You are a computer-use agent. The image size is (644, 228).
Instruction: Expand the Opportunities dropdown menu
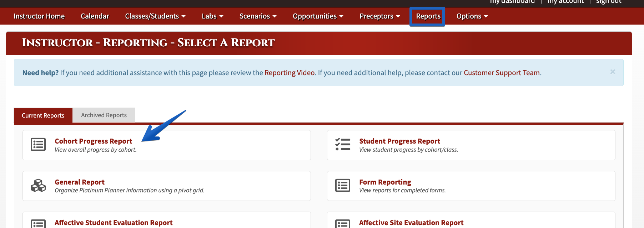click(318, 16)
